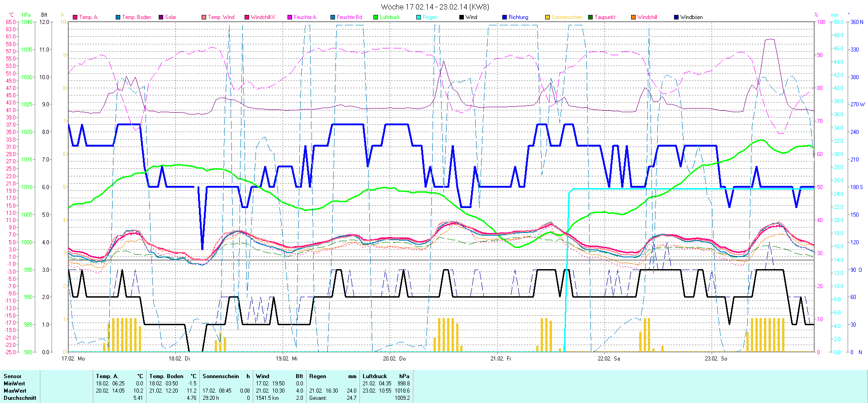Select the yellow Sonnenschein legend swatch
Image resolution: width=868 pixels, height=403 pixels.
(x=547, y=17)
